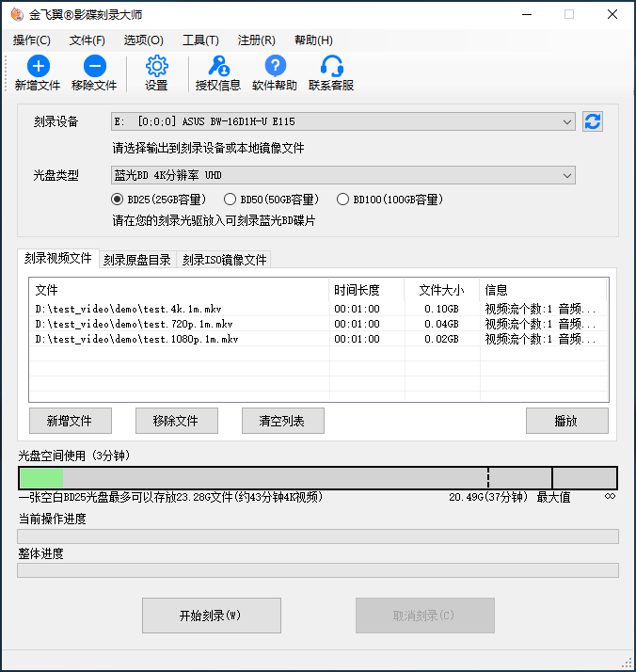Image resolution: width=636 pixels, height=672 pixels.
Task: Refresh the burner device list
Action: (593, 121)
